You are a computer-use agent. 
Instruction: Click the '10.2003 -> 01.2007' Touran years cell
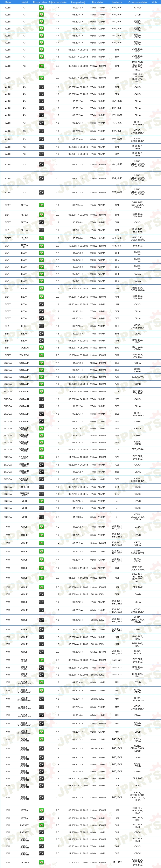pos(78,862)
